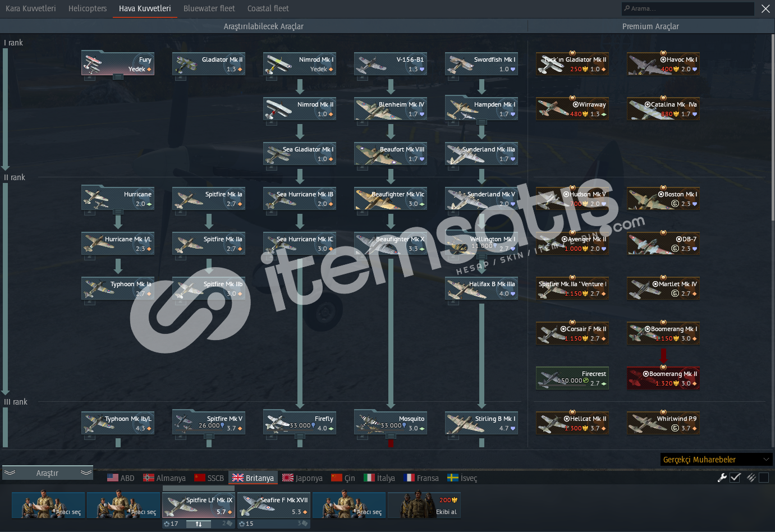Viewport: 775px width, 532px height.
Task: Click the Premium Araçlar header
Action: click(650, 26)
